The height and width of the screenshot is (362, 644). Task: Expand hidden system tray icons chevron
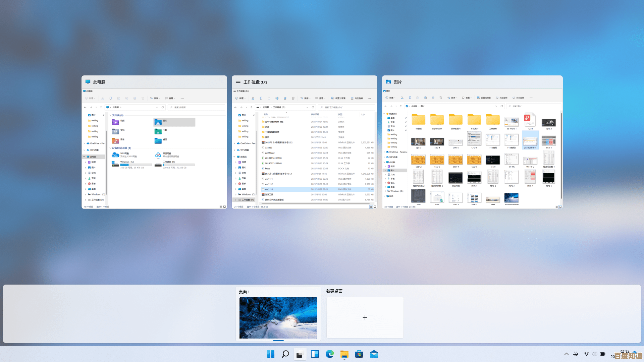pyautogui.click(x=567, y=354)
